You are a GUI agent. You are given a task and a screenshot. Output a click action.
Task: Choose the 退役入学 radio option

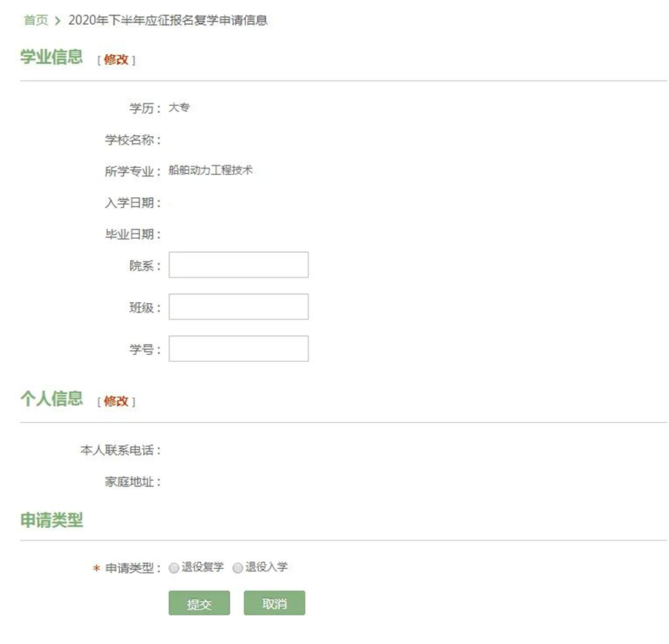[x=237, y=568]
